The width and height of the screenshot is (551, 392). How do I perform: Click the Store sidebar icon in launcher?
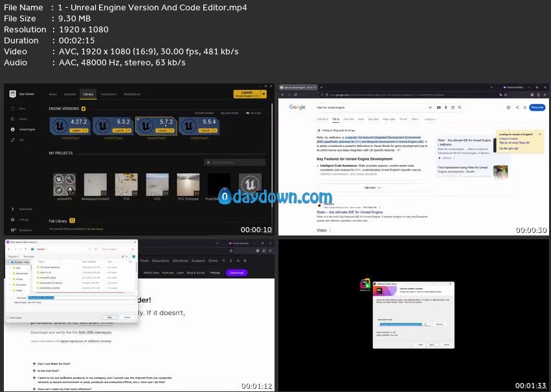click(x=13, y=109)
